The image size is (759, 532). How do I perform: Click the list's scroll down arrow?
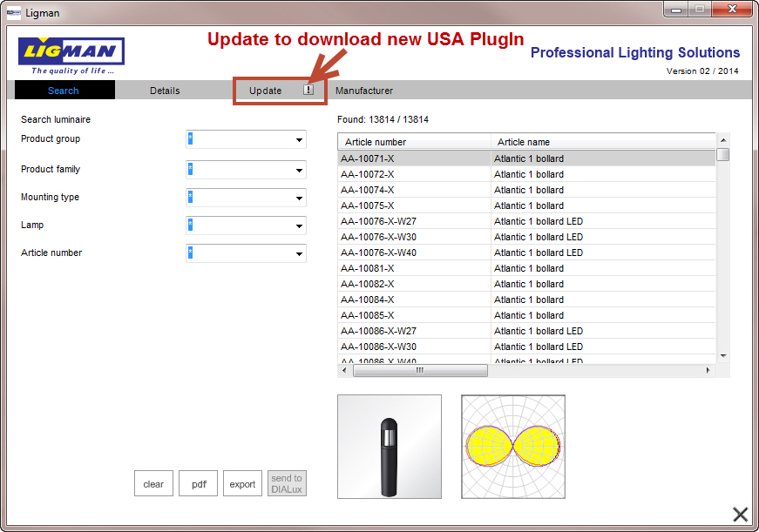[723, 356]
